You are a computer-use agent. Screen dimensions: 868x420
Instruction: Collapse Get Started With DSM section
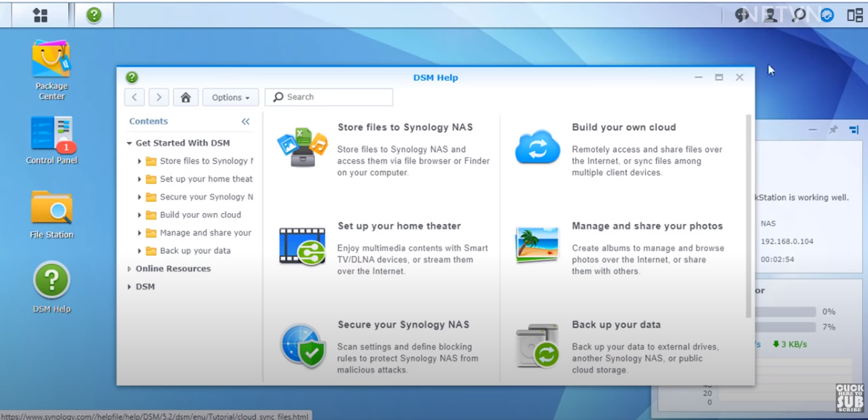[129, 143]
